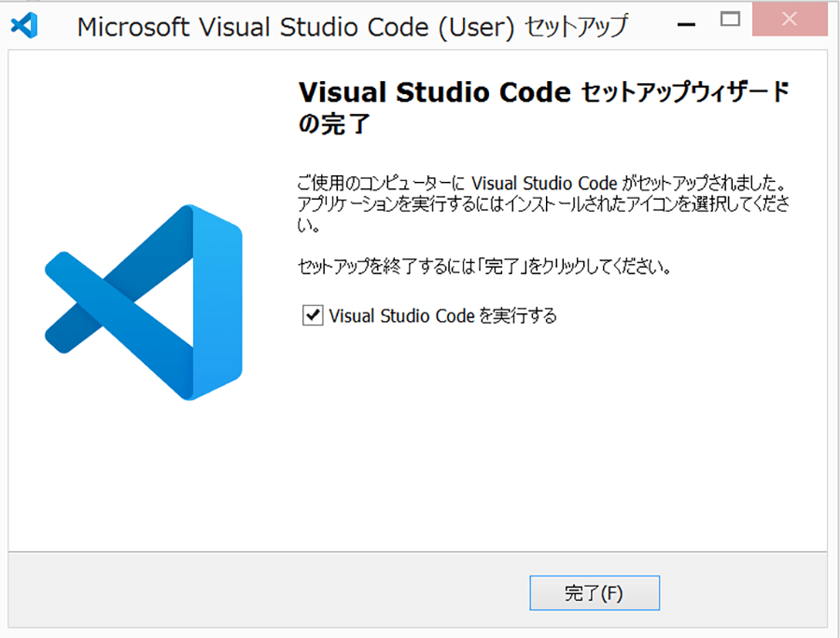Click the checkmark inside the launch checkbox

coord(313,315)
